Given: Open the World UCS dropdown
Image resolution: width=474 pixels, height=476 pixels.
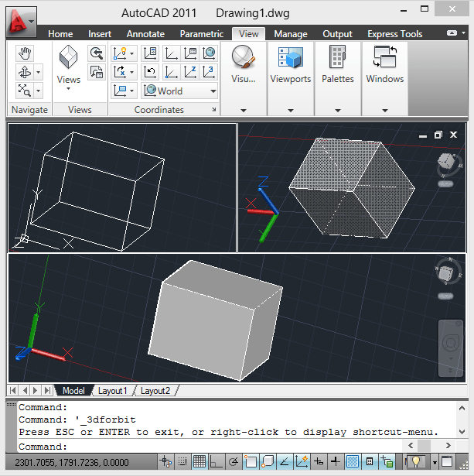Looking at the screenshot, I should point(180,91).
